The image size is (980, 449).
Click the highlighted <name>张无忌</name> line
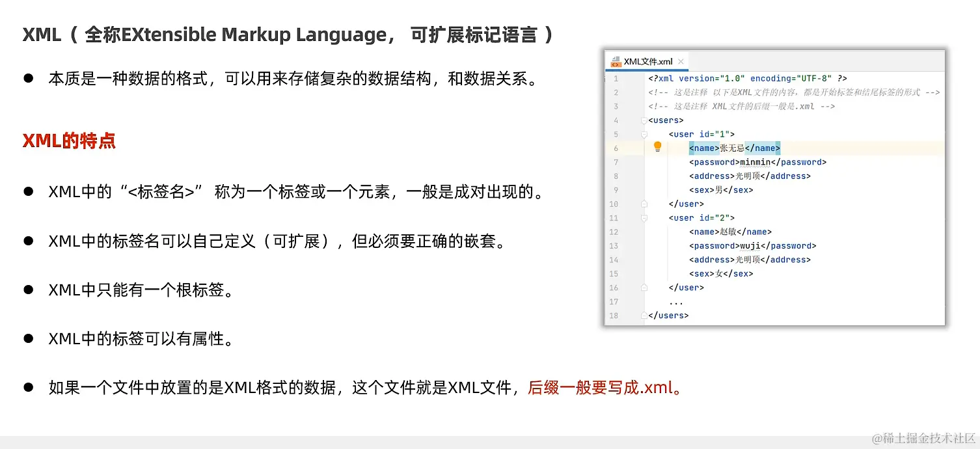(x=735, y=148)
